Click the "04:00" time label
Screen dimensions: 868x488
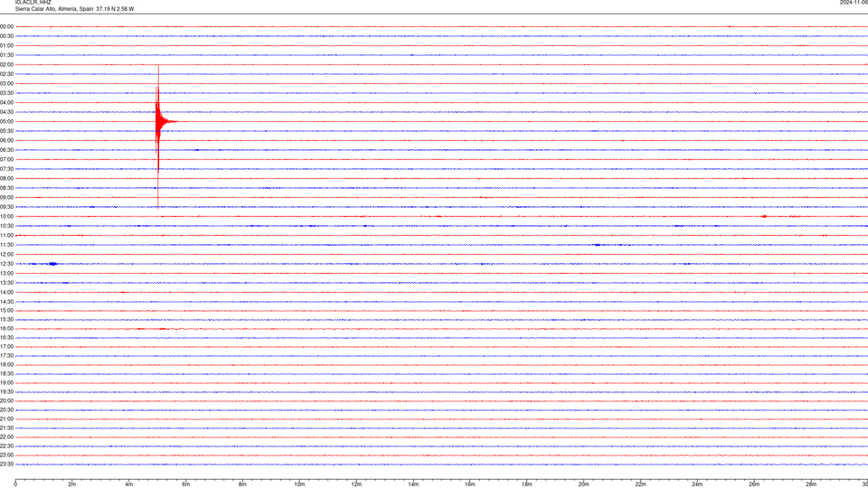[7, 102]
